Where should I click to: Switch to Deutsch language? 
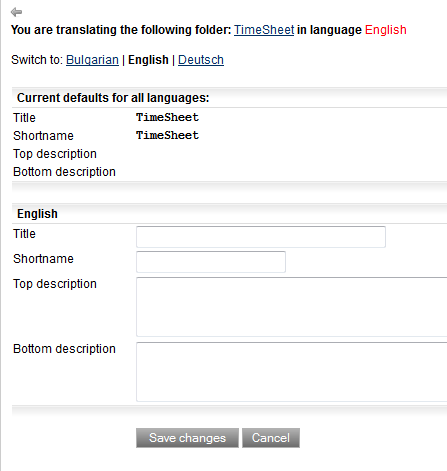[x=201, y=60]
